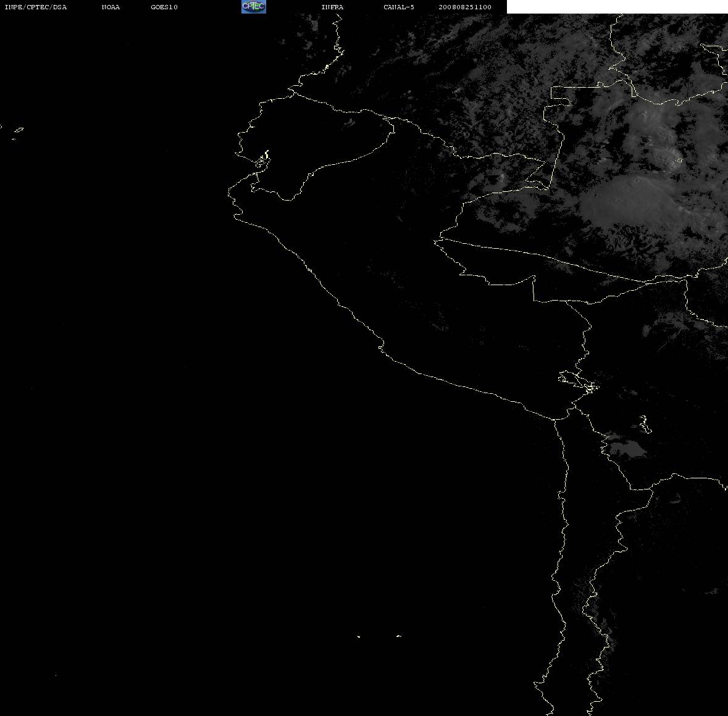Image resolution: width=728 pixels, height=716 pixels.
Task: Select the INFRA label in the header
Action: [x=332, y=7]
